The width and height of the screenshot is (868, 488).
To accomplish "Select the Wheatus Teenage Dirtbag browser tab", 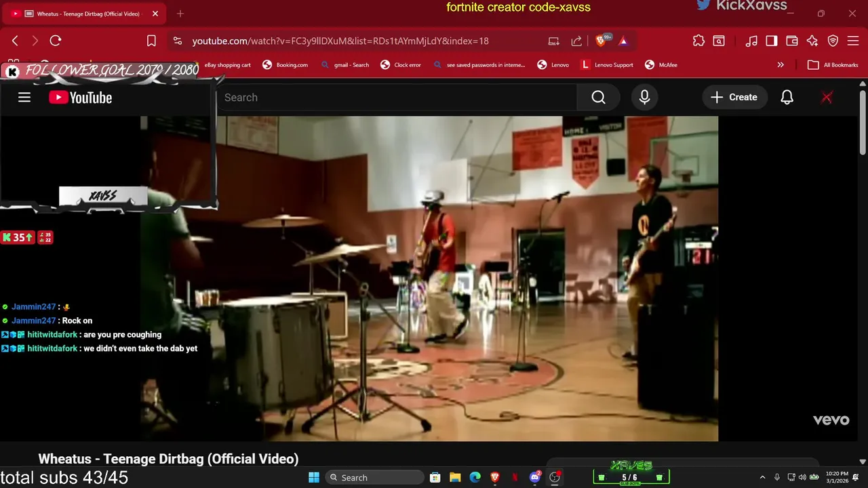I will coord(85,14).
